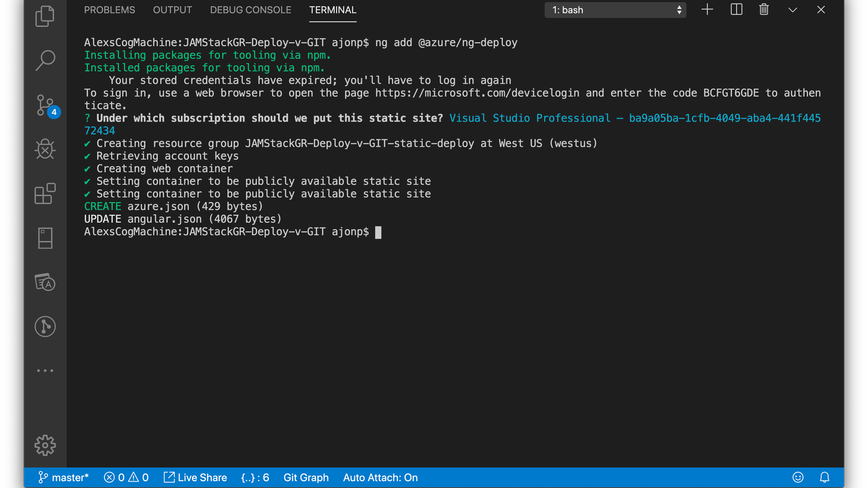Open the Debug view icon

[45, 149]
